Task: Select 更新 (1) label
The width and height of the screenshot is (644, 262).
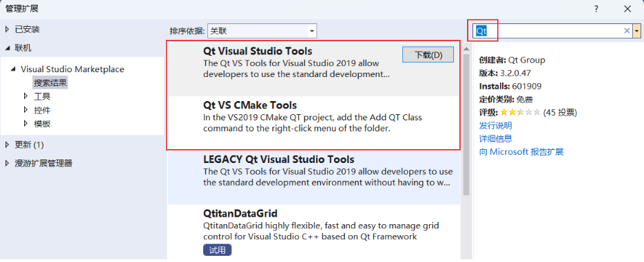Action: coord(29,144)
